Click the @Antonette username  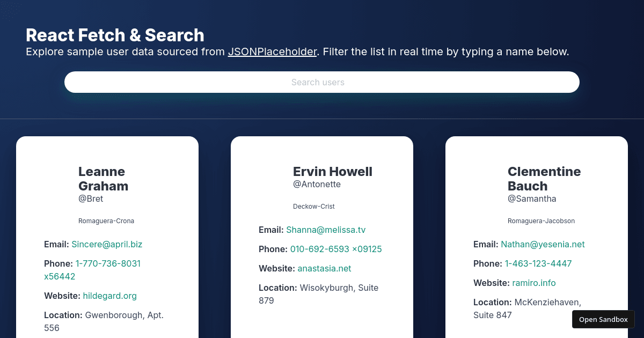[317, 184]
